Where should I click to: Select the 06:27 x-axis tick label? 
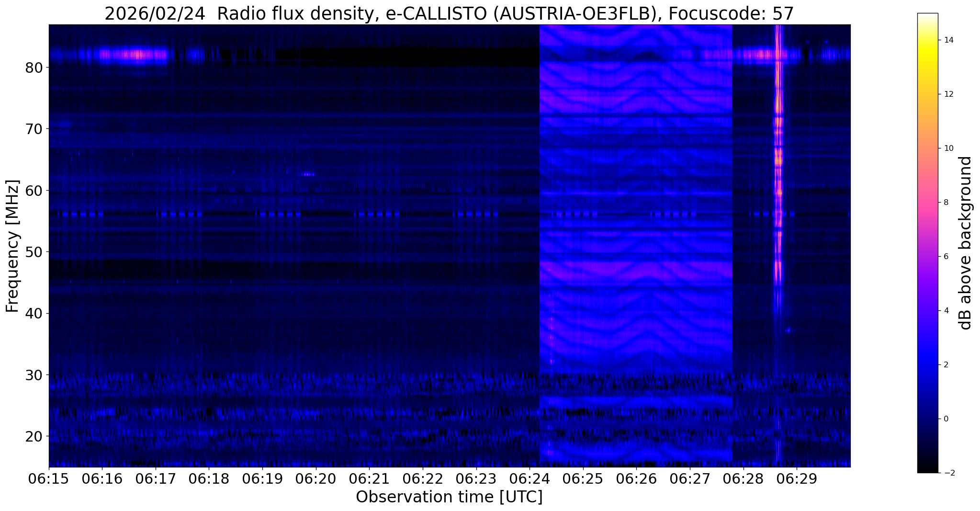click(690, 479)
